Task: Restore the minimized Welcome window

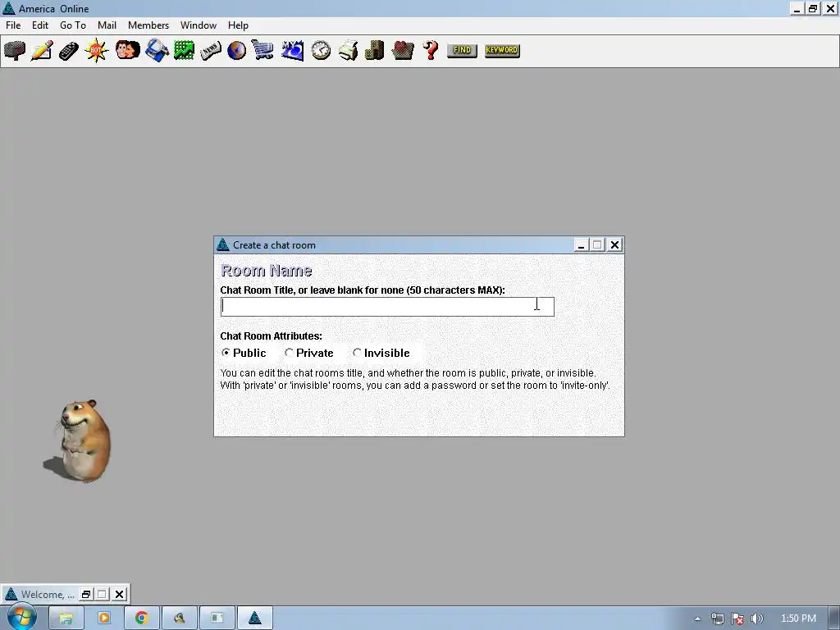Action: (86, 594)
